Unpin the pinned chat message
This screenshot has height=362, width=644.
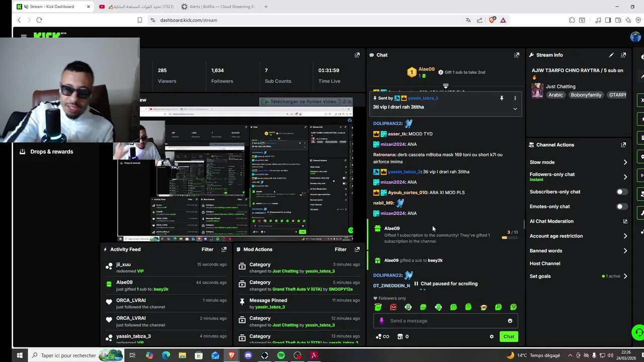[x=502, y=98]
